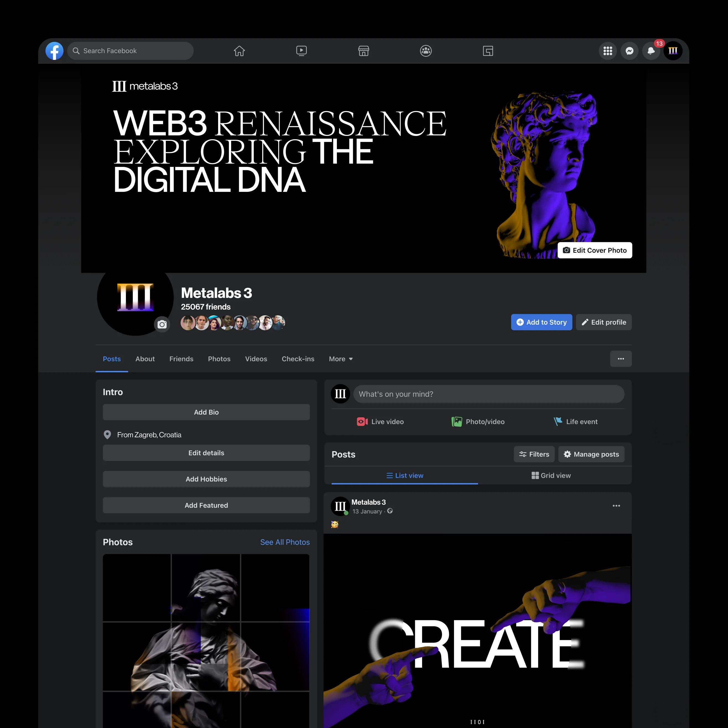Open the three-dot menu on Metalabs 3 post
The width and height of the screenshot is (728, 728).
(x=616, y=506)
